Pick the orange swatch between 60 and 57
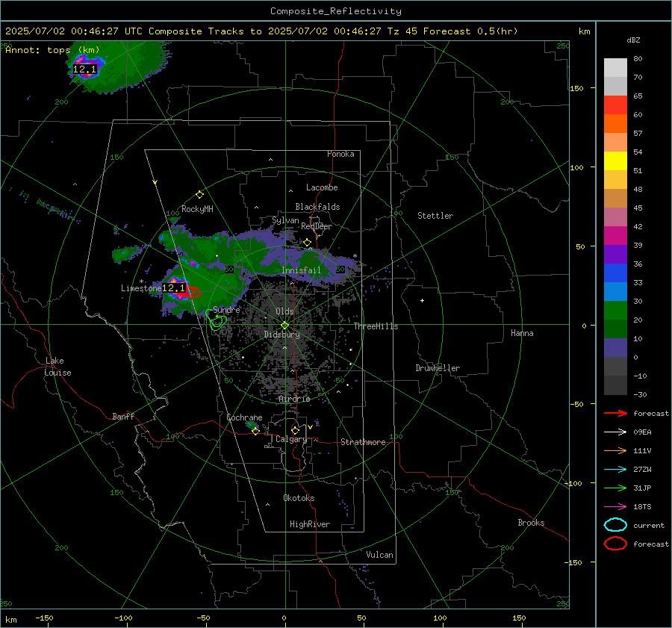The image size is (672, 628). [x=615, y=124]
